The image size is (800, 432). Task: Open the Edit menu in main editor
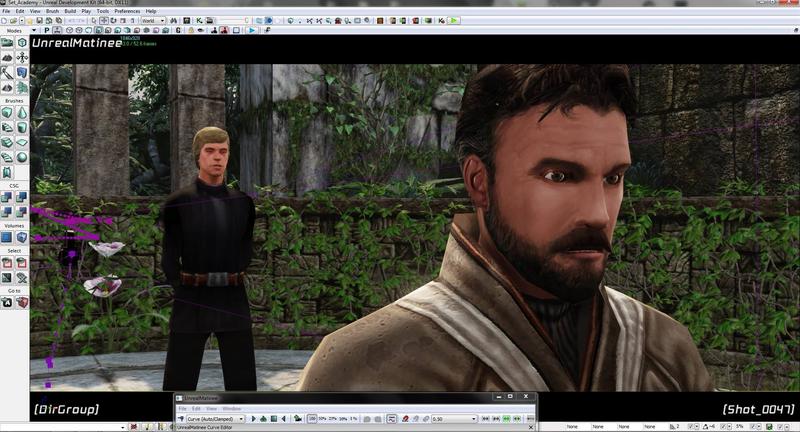(x=20, y=11)
